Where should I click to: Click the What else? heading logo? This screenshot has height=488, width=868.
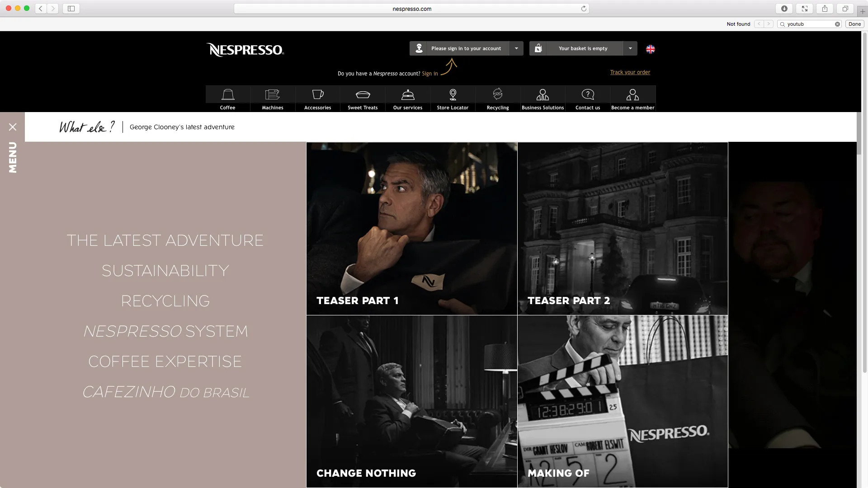click(87, 127)
